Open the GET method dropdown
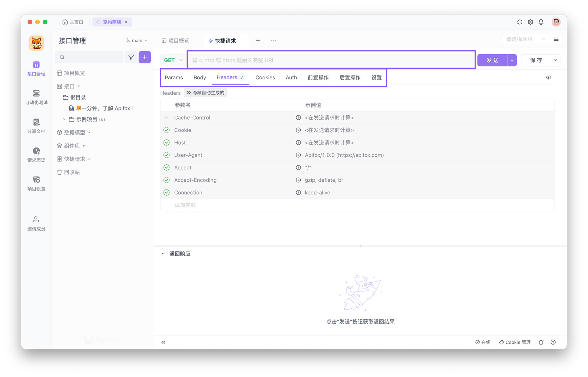The image size is (588, 377). pos(173,60)
